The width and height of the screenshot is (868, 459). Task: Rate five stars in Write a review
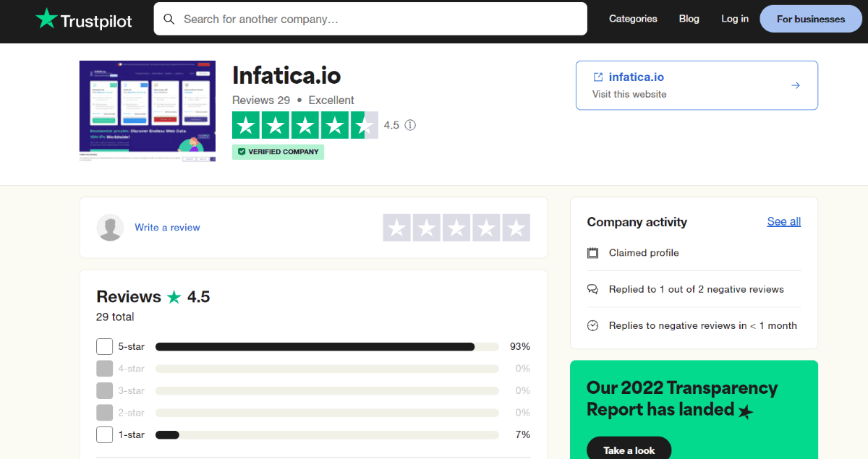point(516,228)
